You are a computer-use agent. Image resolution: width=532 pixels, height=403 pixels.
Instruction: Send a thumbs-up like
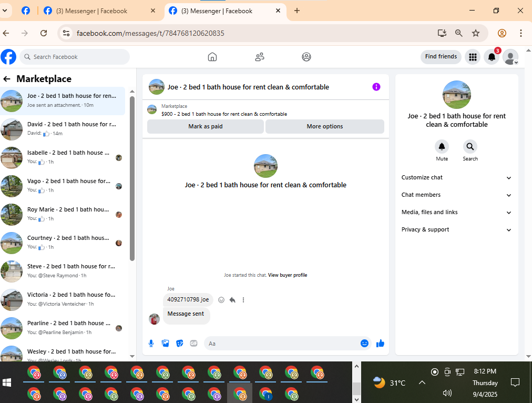[380, 344]
